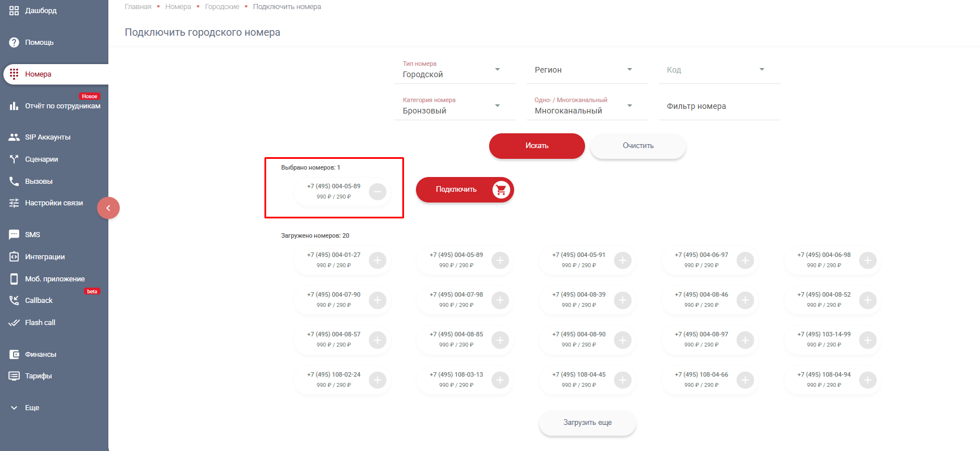Open the Помощь question mark icon

coord(14,43)
